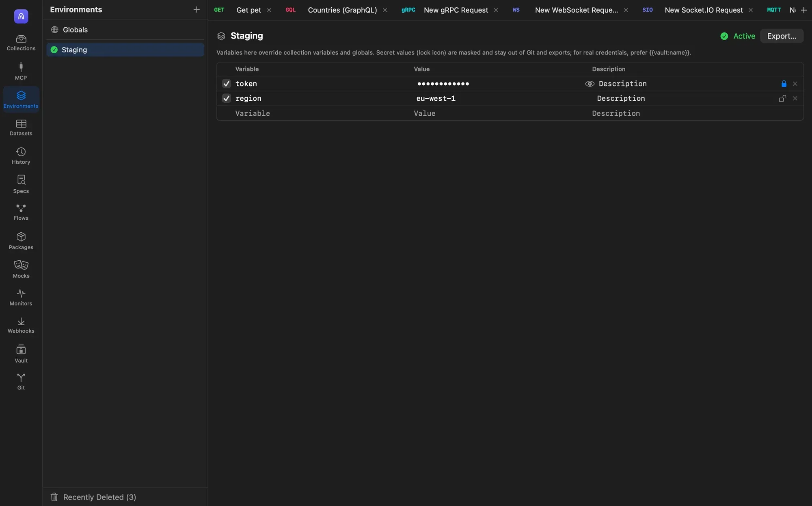The height and width of the screenshot is (506, 812).
Task: Select the Staging environment in the list
Action: 125,50
